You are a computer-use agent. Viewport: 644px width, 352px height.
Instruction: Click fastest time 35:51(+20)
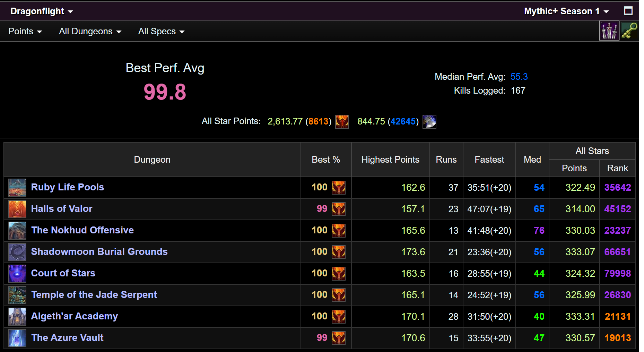[489, 188]
